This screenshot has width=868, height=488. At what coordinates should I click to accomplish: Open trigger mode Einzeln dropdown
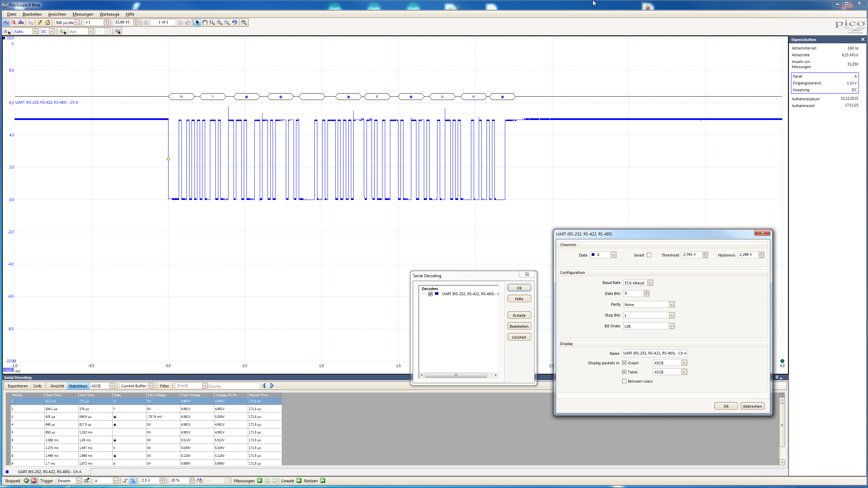[x=78, y=481]
